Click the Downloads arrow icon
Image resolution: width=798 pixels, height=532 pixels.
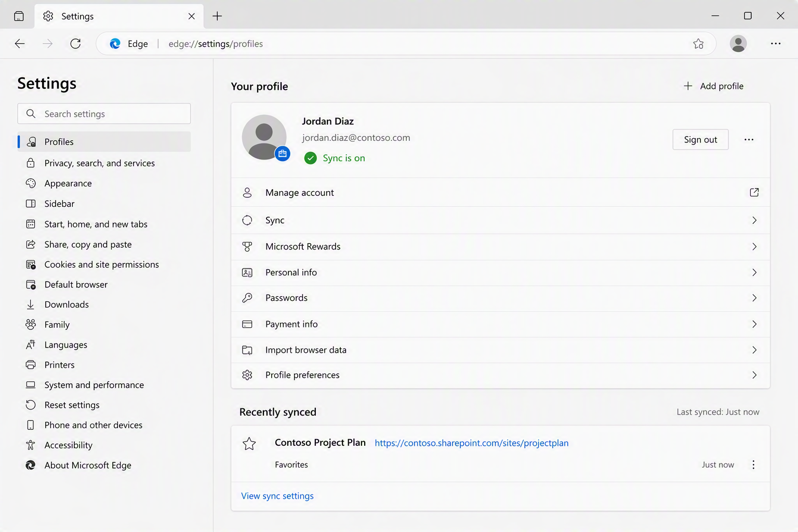coord(31,304)
